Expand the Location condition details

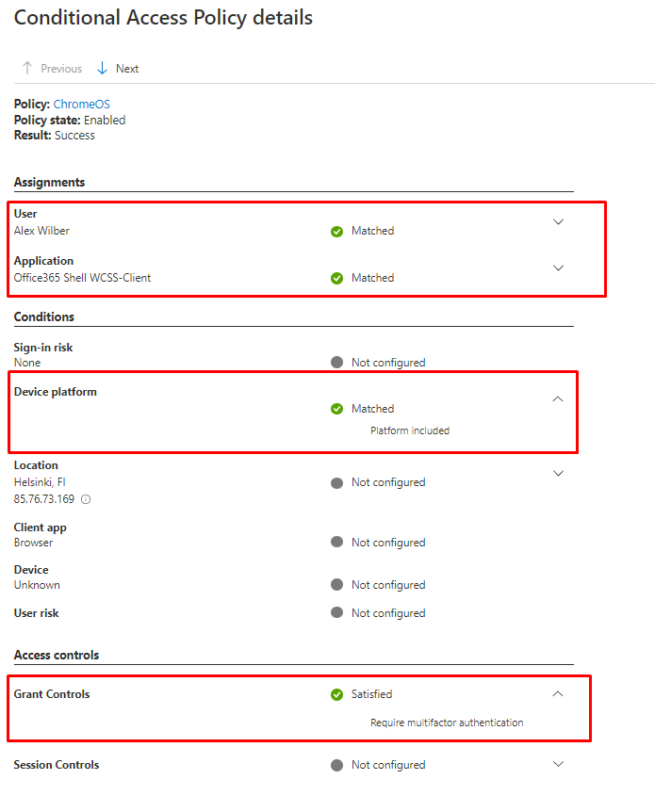coord(558,474)
